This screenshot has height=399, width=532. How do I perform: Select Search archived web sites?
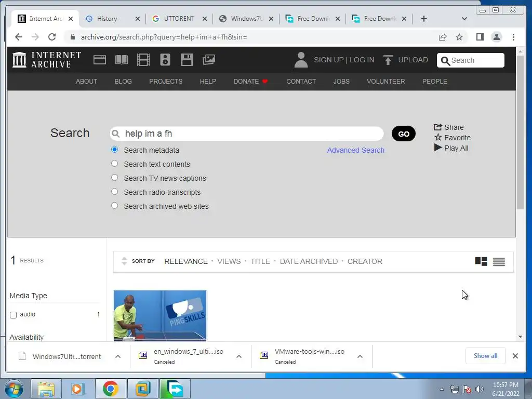click(115, 206)
